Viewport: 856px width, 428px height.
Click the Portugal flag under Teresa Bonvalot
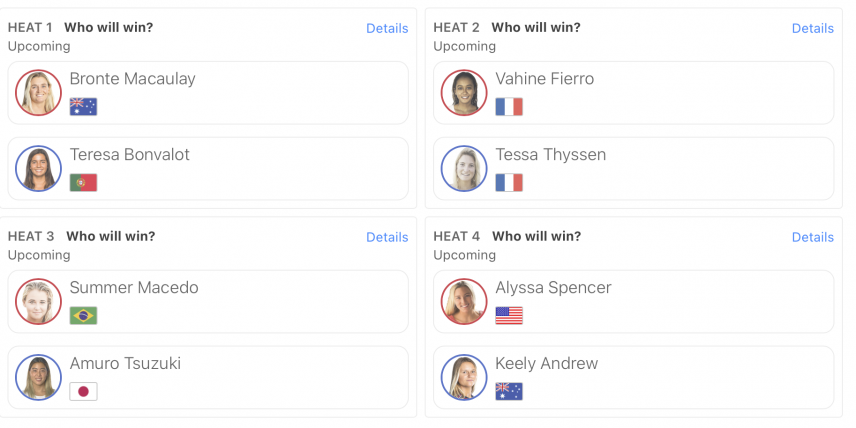tap(84, 182)
